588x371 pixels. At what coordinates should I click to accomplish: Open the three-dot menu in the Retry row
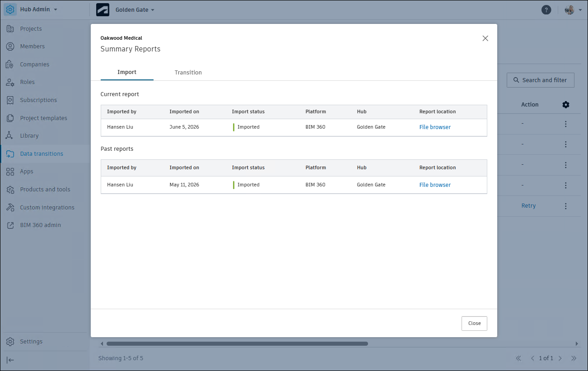tap(566, 206)
